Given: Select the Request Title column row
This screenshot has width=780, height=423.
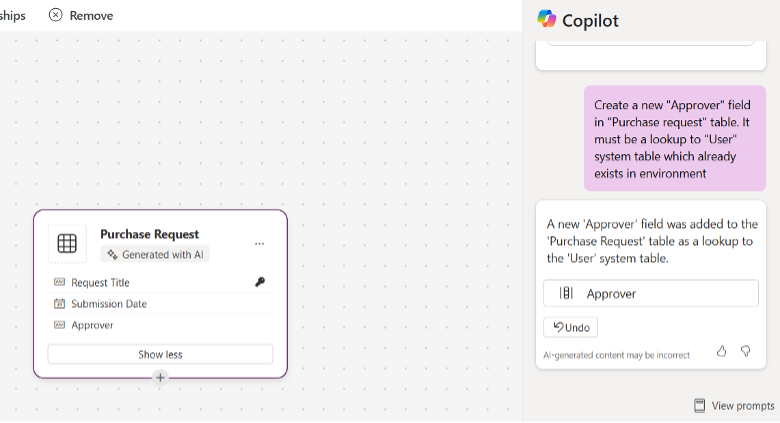Looking at the screenshot, I should point(160,282).
